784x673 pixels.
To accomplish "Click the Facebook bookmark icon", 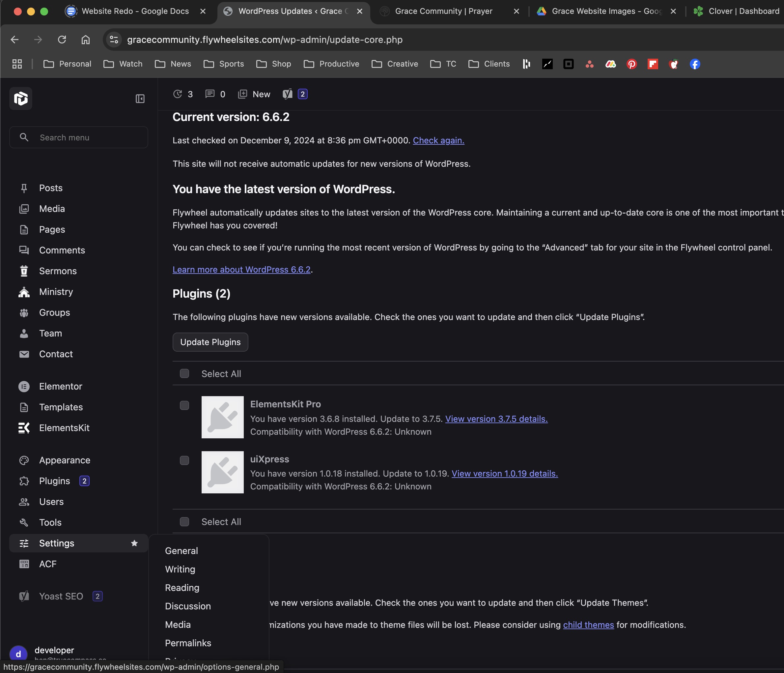I will coord(695,64).
